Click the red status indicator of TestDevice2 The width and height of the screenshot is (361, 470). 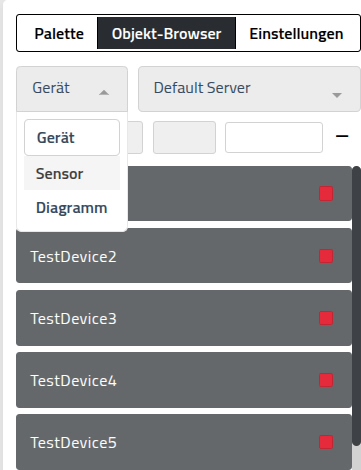(x=326, y=256)
